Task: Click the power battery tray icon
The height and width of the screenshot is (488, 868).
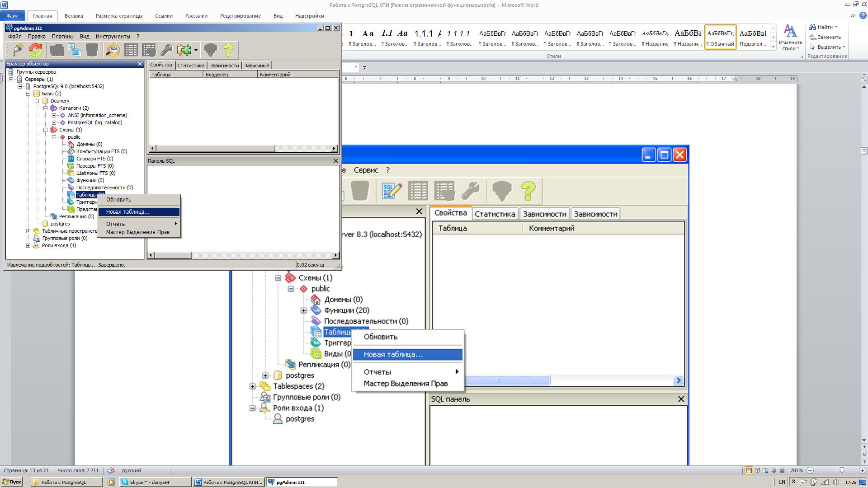Action: click(x=814, y=482)
